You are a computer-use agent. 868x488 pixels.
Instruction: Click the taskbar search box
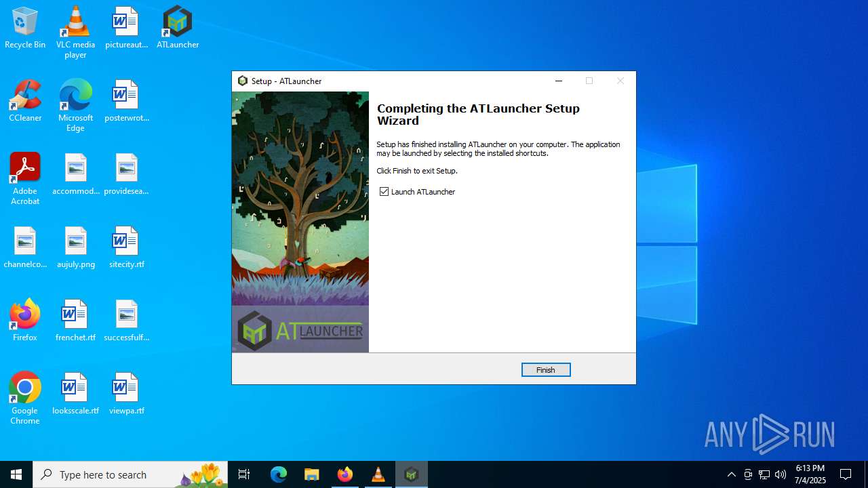coord(130,474)
